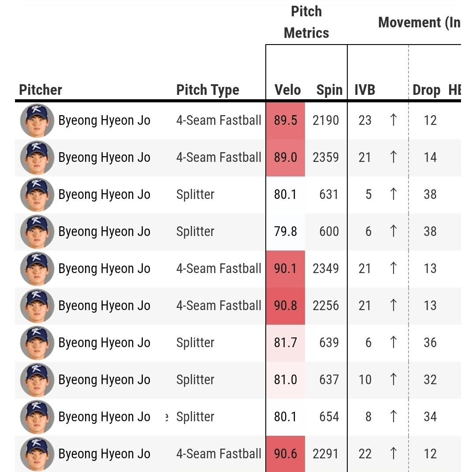Click the up arrow in the 654 spin row
The image size is (476, 472).
(x=394, y=417)
